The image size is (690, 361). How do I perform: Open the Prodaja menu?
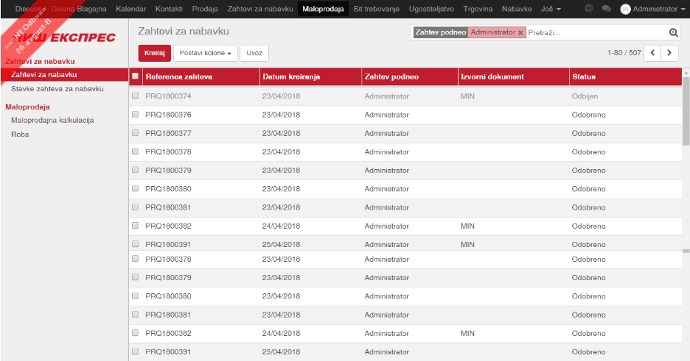pyautogui.click(x=205, y=9)
